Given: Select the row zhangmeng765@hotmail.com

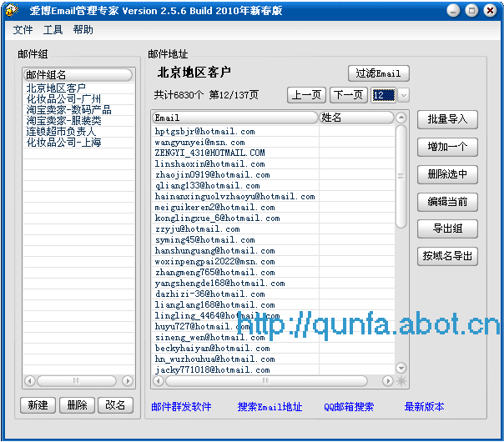Looking at the screenshot, I should 274,273.
